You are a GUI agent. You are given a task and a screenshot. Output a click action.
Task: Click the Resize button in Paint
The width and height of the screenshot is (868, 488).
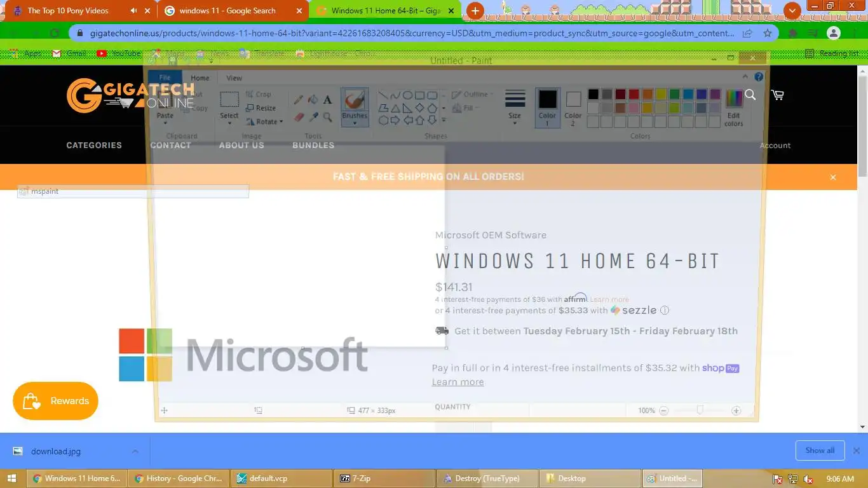click(261, 108)
